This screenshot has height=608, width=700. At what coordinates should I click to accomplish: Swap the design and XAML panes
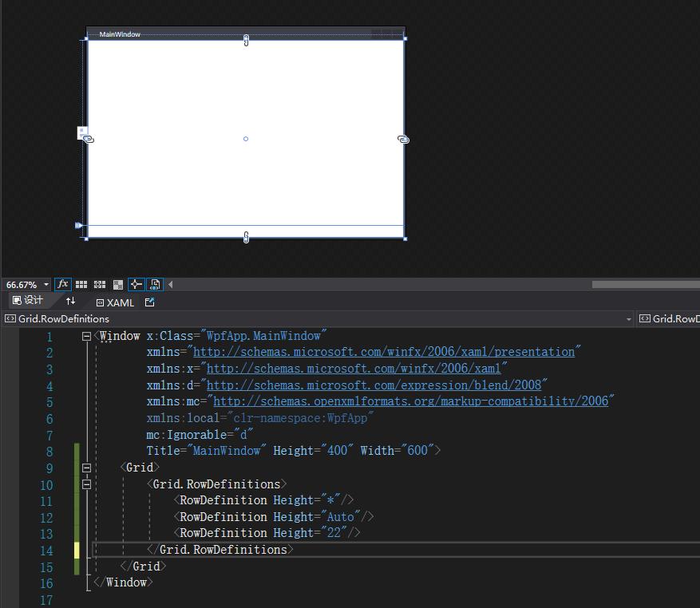click(x=70, y=302)
